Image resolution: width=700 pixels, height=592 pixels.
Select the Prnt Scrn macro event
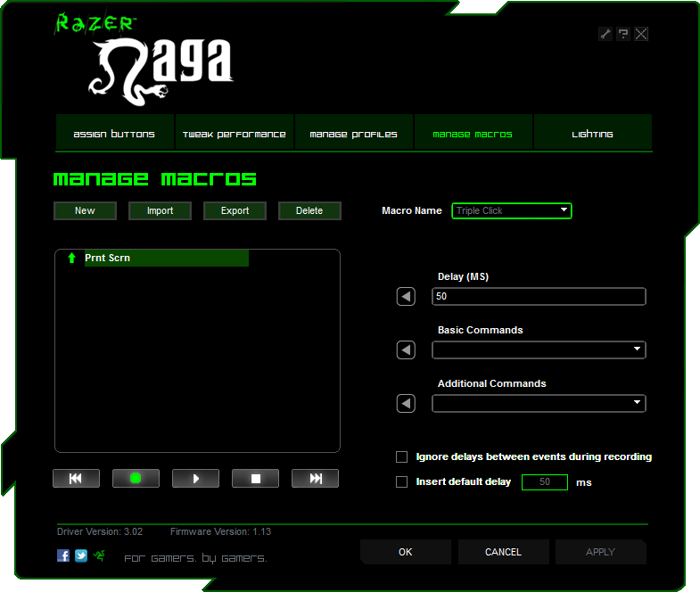tap(167, 258)
